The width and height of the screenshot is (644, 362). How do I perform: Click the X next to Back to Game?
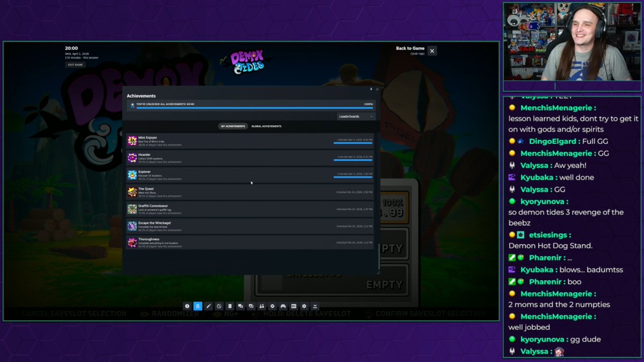click(x=432, y=51)
